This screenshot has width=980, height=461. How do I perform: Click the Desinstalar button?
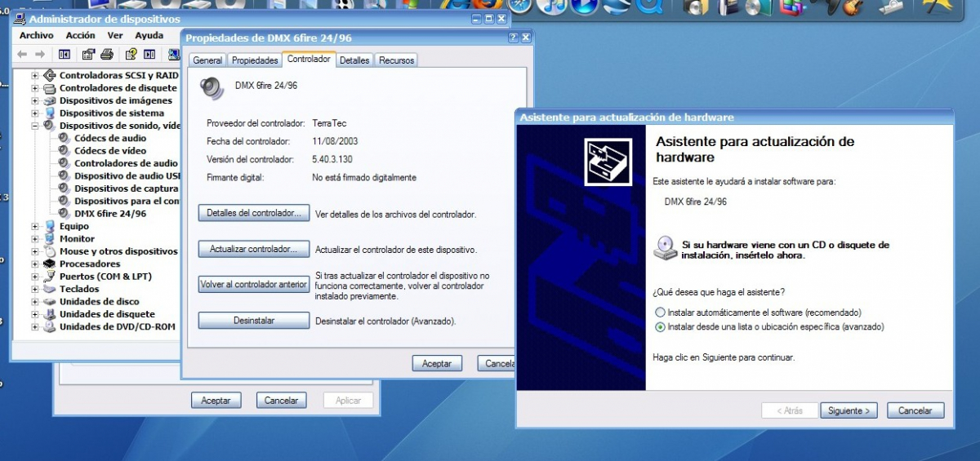pyautogui.click(x=254, y=321)
